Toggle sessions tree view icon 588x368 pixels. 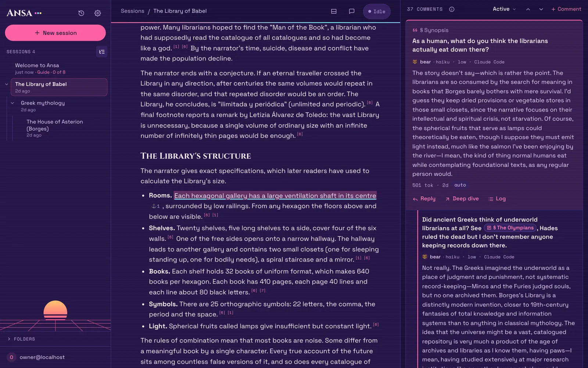102,52
